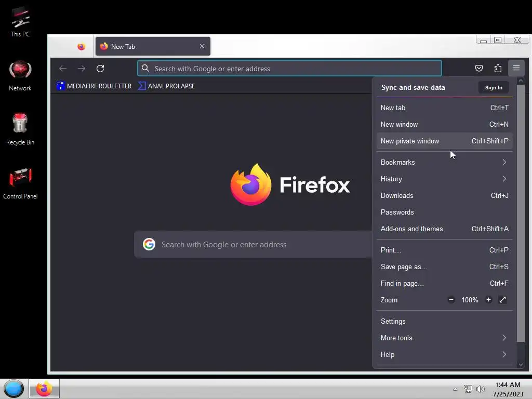Choose New tab from the menu
Screen dimensions: 532x399
(x=445, y=108)
